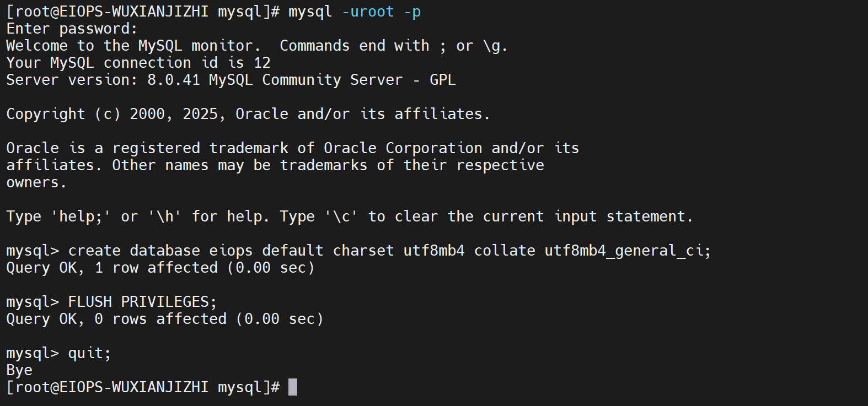This screenshot has width=868, height=406.
Task: Click "create database eiops" in the SQL statement
Action: [160, 251]
